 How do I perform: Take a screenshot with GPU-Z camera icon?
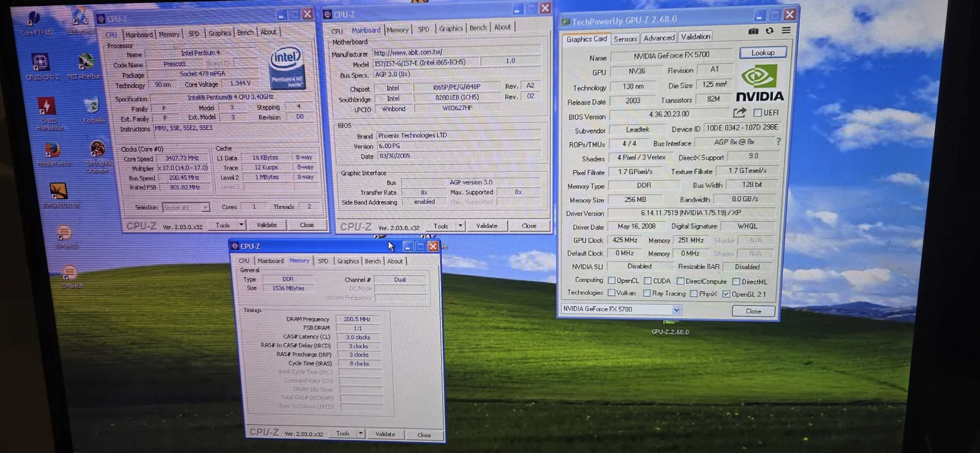(753, 31)
